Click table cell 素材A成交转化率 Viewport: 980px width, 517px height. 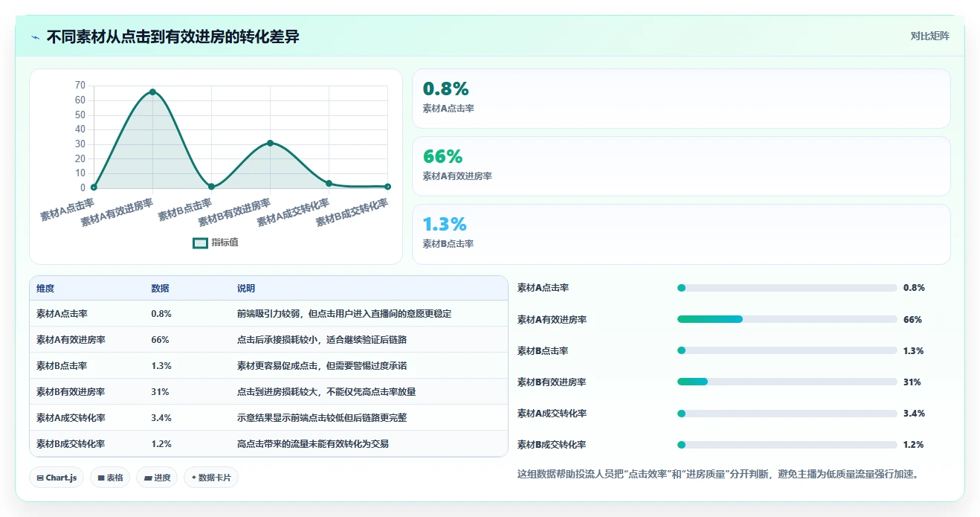click(x=71, y=418)
